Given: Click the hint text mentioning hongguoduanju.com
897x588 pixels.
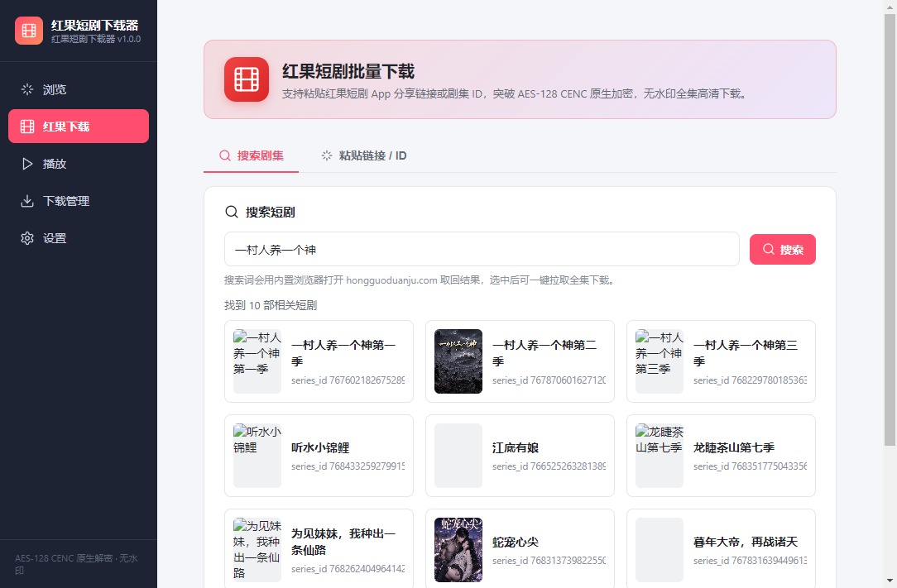Looking at the screenshot, I should click(420, 280).
